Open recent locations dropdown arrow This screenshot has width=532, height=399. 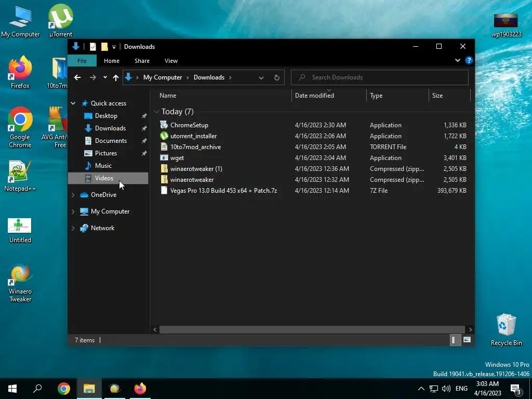[x=105, y=77]
